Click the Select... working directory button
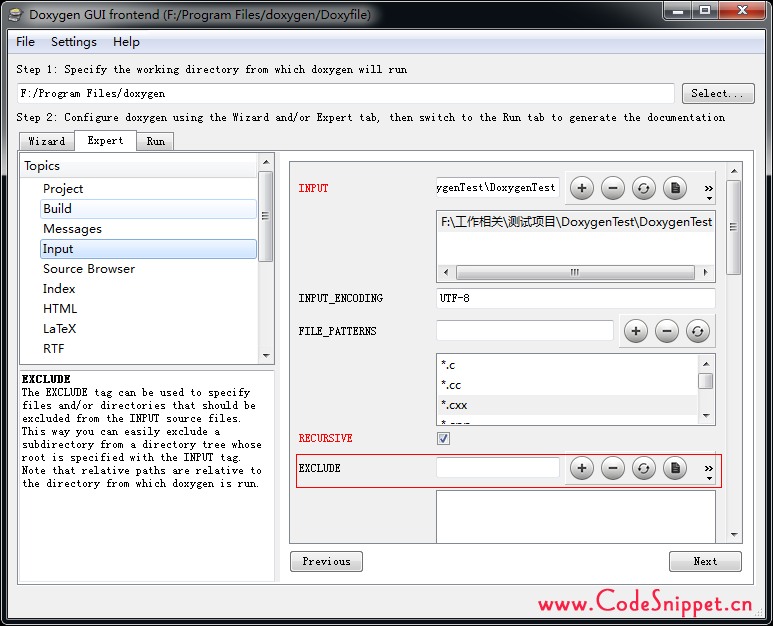Viewport: 773px width, 626px height. (718, 93)
